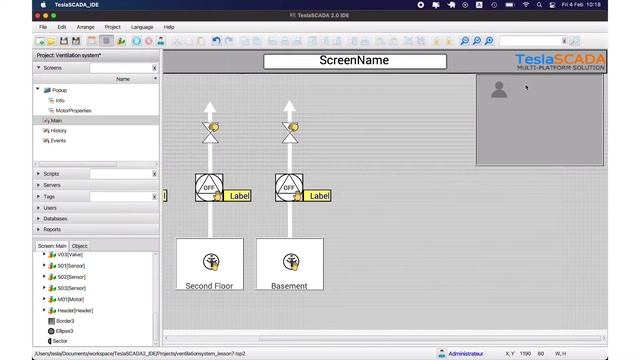Select the Main screen in tree
640x360 pixels.
point(56,120)
